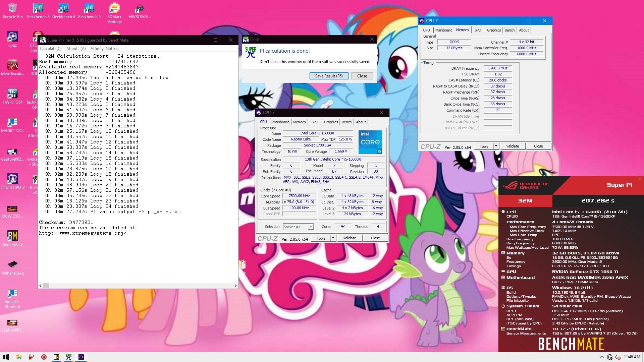The width and height of the screenshot is (644, 362).
Task: Open the About...(A) menu in Super PI
Action: 76,49
